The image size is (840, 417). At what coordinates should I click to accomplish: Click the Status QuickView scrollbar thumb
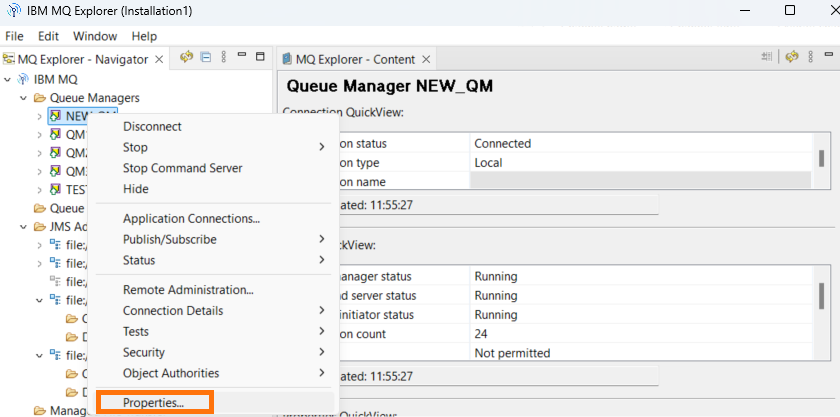(821, 296)
